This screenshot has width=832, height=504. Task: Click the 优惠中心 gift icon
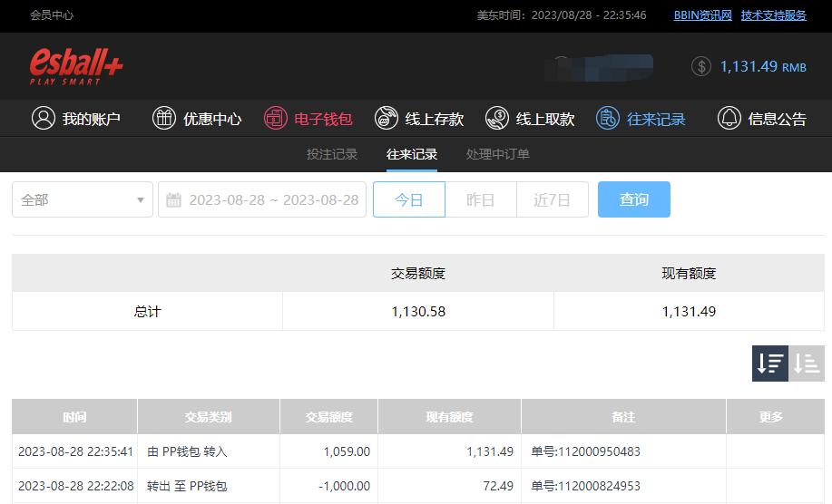pyautogui.click(x=164, y=118)
